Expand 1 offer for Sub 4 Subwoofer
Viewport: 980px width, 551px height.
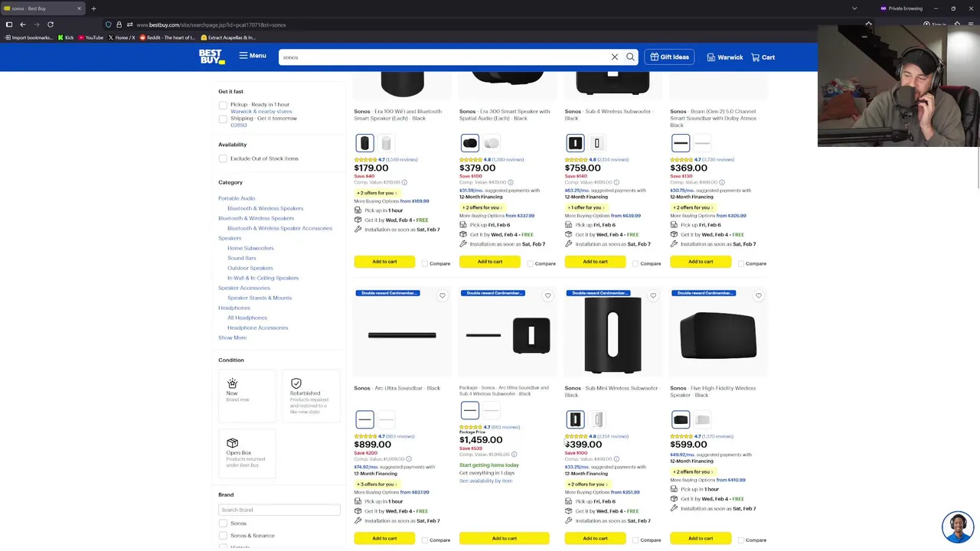click(586, 207)
